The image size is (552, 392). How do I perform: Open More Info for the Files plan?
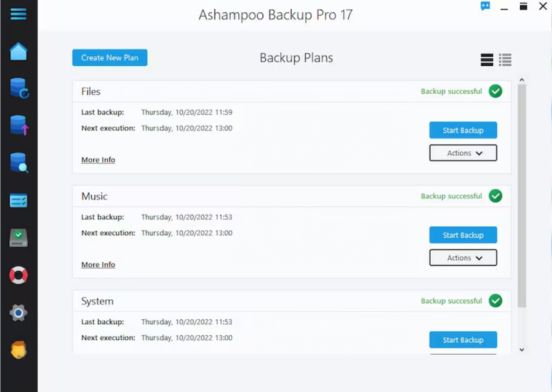pos(98,160)
